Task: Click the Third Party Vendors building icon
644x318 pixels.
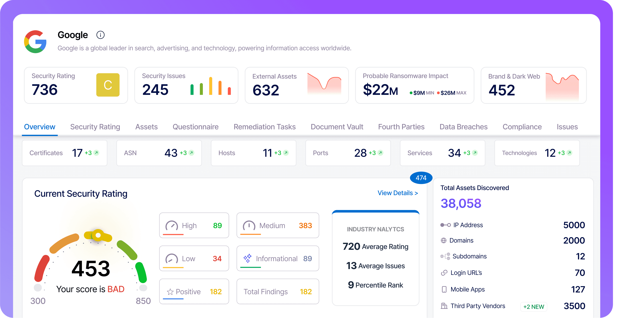Action: point(444,306)
